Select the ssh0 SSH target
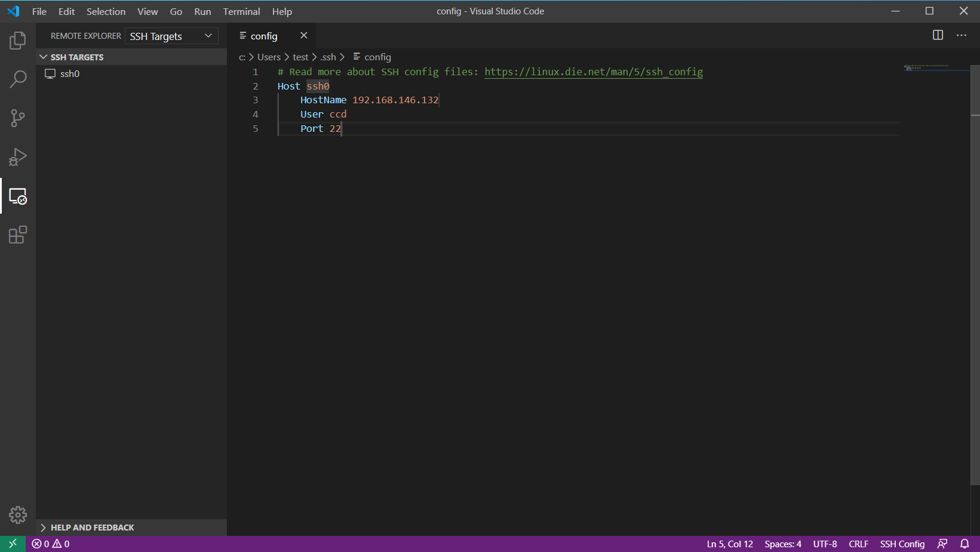This screenshot has width=980, height=552. (70, 73)
